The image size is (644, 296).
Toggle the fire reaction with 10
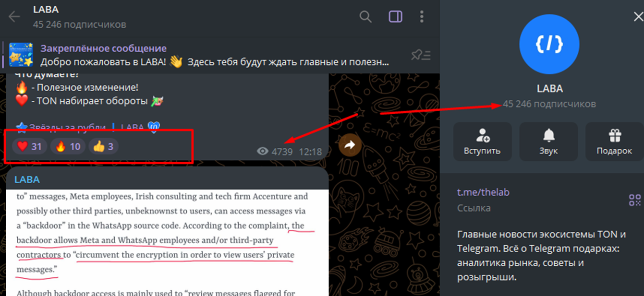coord(68,146)
